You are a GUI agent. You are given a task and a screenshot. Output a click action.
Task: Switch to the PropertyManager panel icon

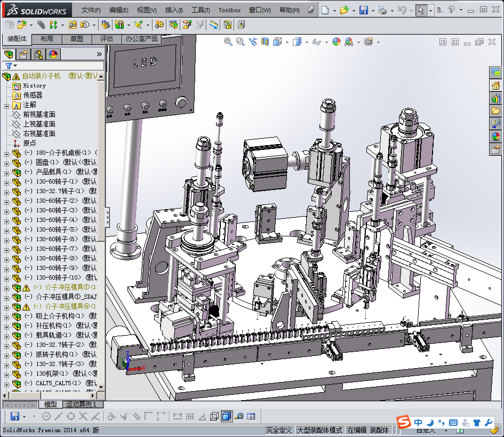coord(23,54)
